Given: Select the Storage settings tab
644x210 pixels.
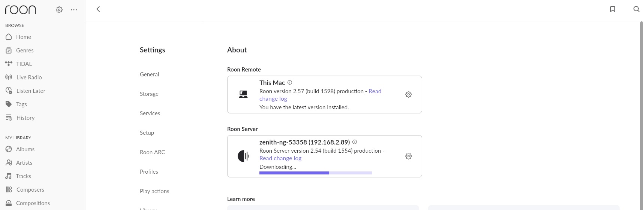Looking at the screenshot, I should click(x=149, y=94).
